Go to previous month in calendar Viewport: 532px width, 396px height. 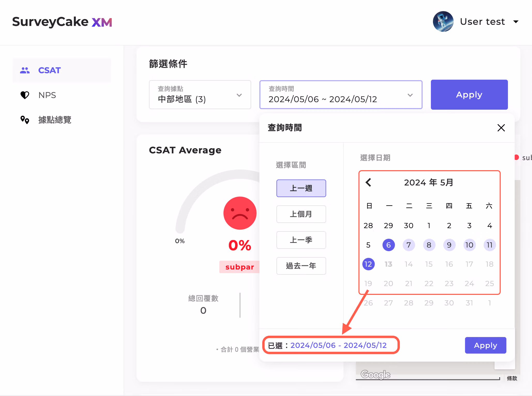pos(368,182)
